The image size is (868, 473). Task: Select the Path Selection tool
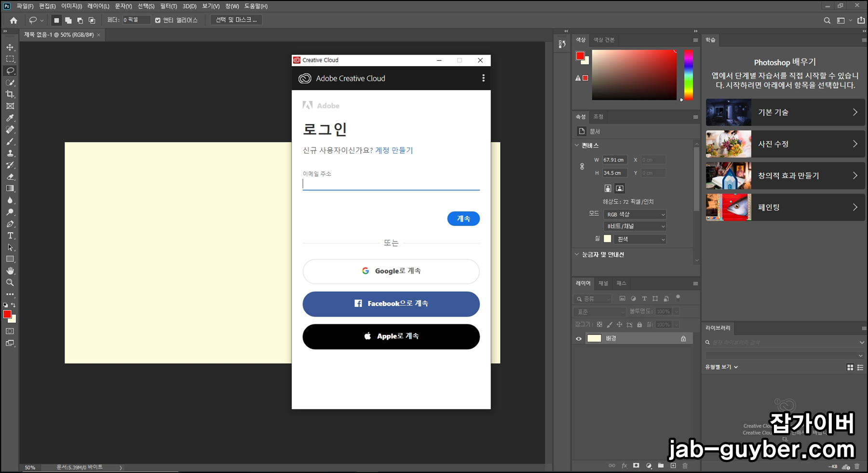(x=10, y=247)
